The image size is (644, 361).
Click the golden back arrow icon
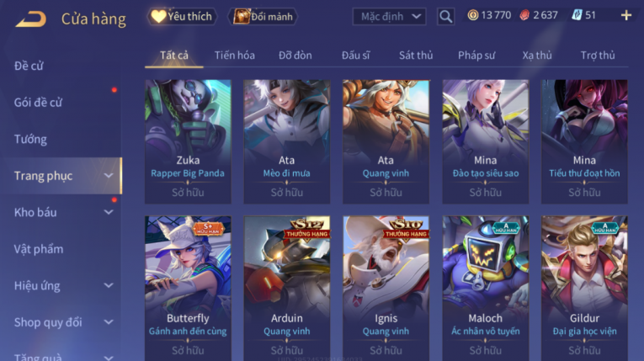[31, 19]
